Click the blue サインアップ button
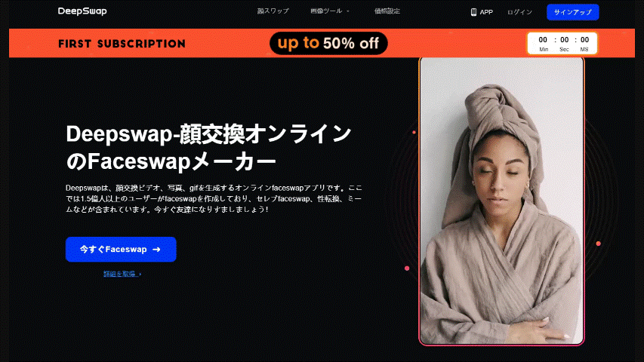The width and height of the screenshot is (644, 362). click(x=572, y=12)
